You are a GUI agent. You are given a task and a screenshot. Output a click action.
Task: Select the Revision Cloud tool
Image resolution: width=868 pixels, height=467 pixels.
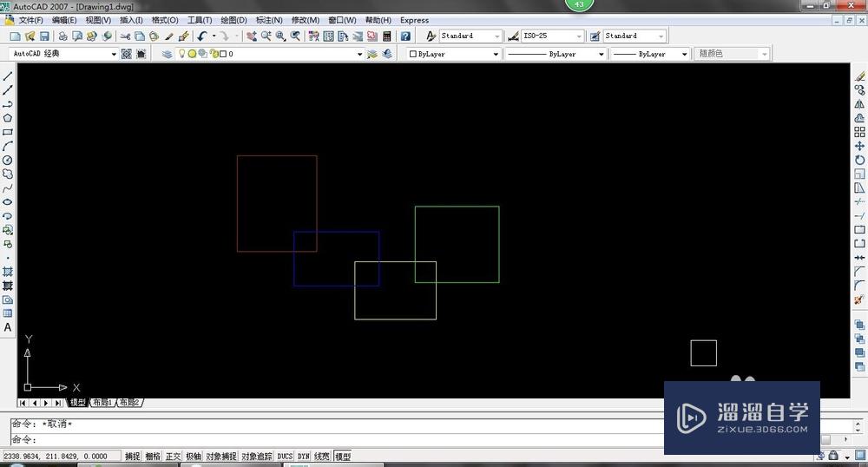8,174
